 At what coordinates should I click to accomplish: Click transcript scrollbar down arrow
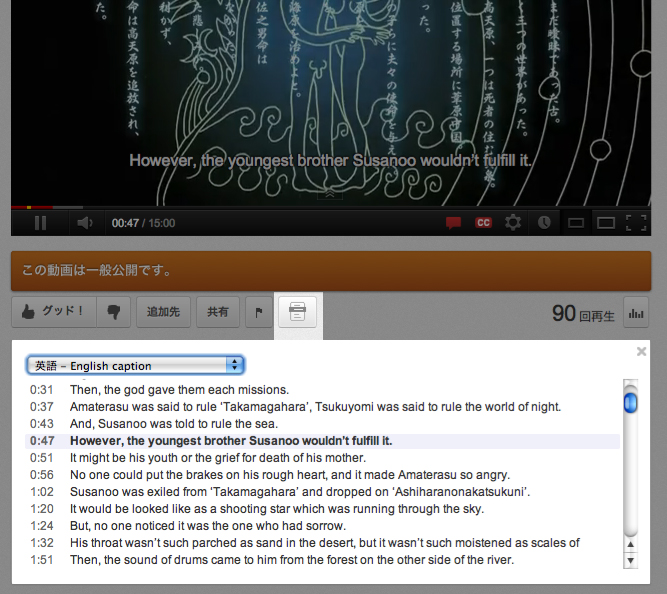[x=630, y=560]
